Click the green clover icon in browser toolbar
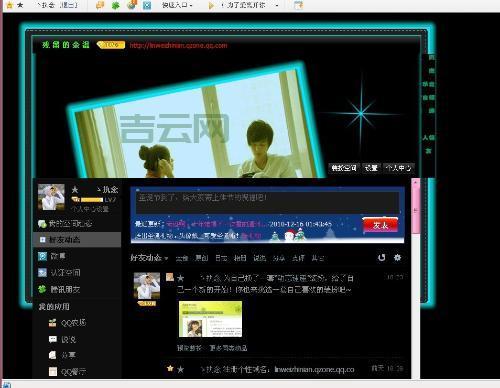The width and height of the screenshot is (500, 388). 115,5
